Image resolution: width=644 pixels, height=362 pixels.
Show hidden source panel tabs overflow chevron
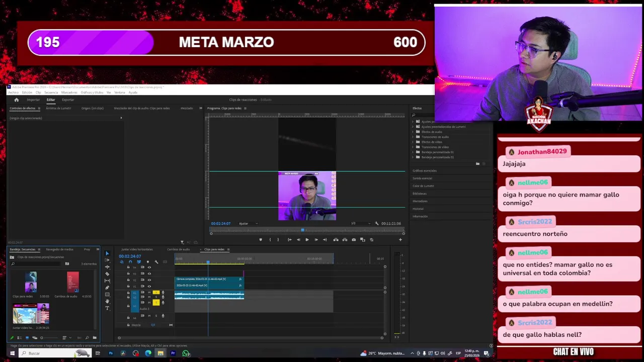click(x=201, y=108)
